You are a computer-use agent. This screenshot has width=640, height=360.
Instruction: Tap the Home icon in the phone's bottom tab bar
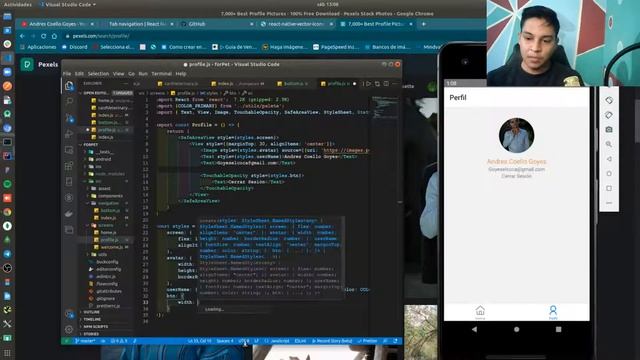480,312
